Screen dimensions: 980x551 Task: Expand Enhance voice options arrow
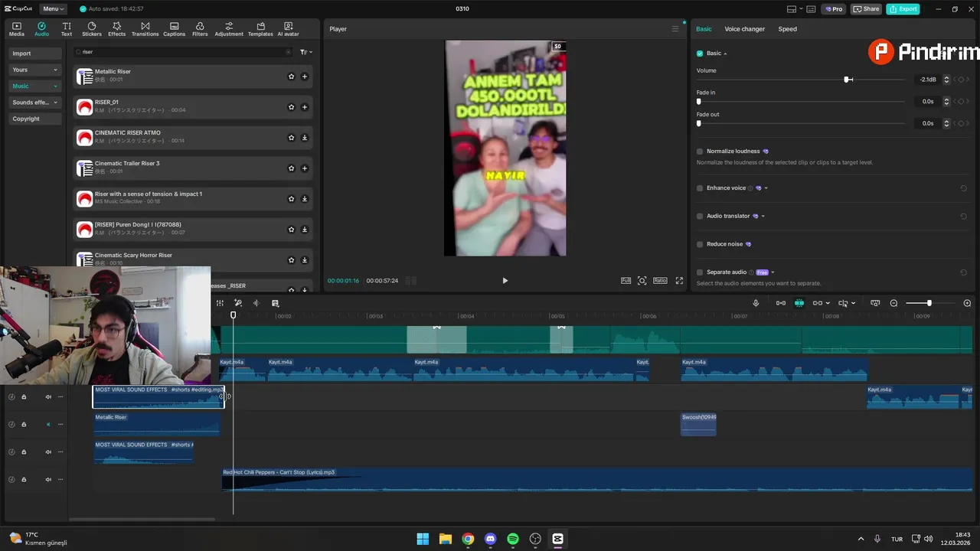766,188
